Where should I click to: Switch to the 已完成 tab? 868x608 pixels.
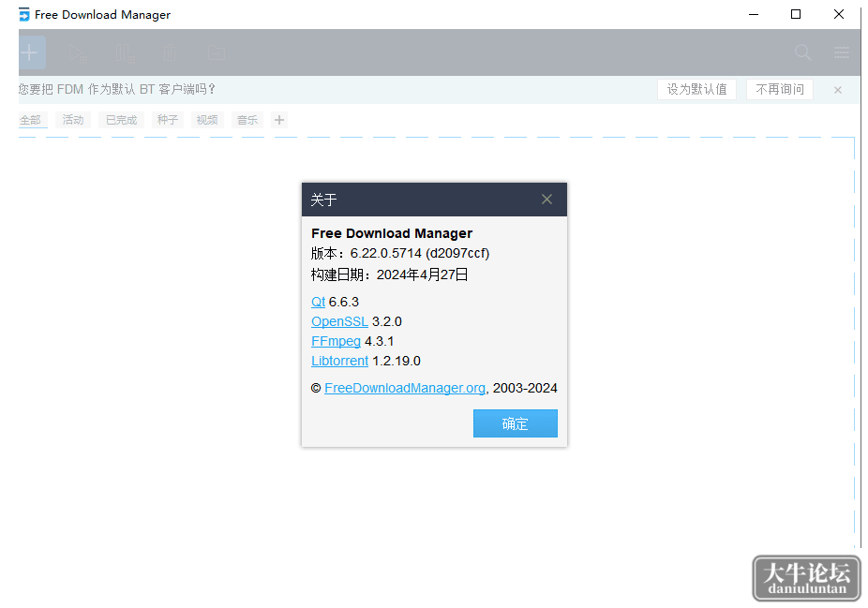click(121, 120)
